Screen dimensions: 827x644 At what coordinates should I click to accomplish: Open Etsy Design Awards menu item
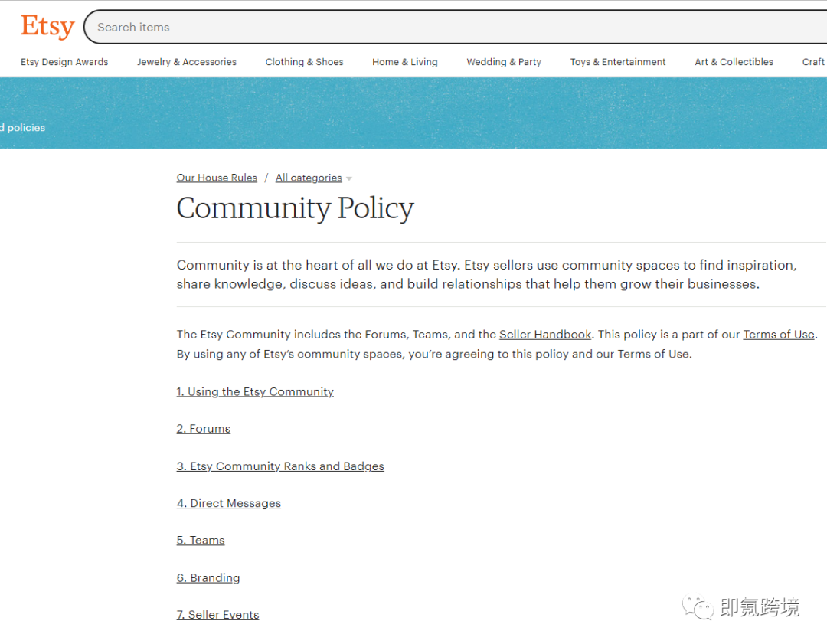pos(64,62)
